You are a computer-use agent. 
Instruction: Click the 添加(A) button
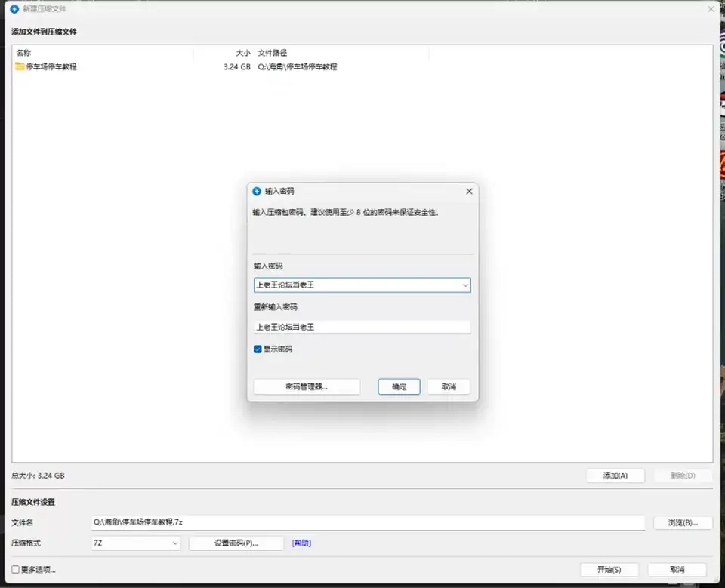(x=615, y=476)
